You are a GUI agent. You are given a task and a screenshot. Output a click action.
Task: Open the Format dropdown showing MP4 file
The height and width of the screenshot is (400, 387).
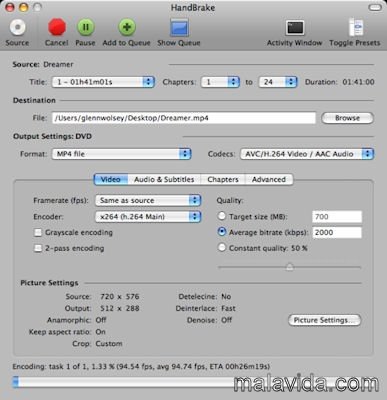121,154
